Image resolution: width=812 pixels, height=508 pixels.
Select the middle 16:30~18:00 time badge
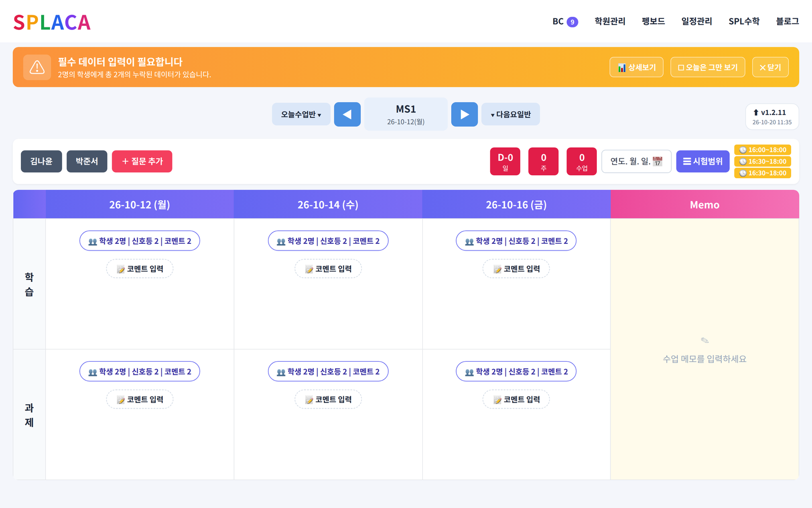click(763, 162)
